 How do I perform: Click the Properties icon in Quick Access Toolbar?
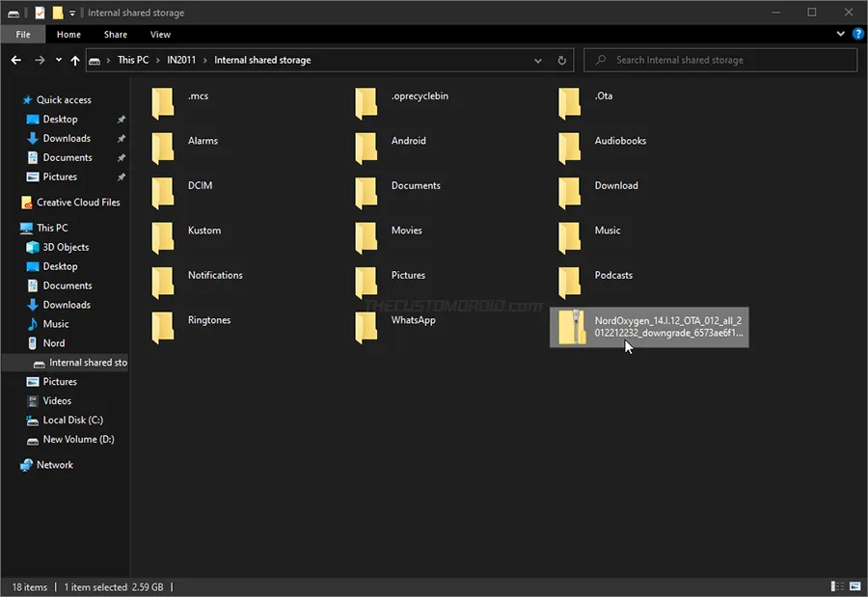pos(39,13)
